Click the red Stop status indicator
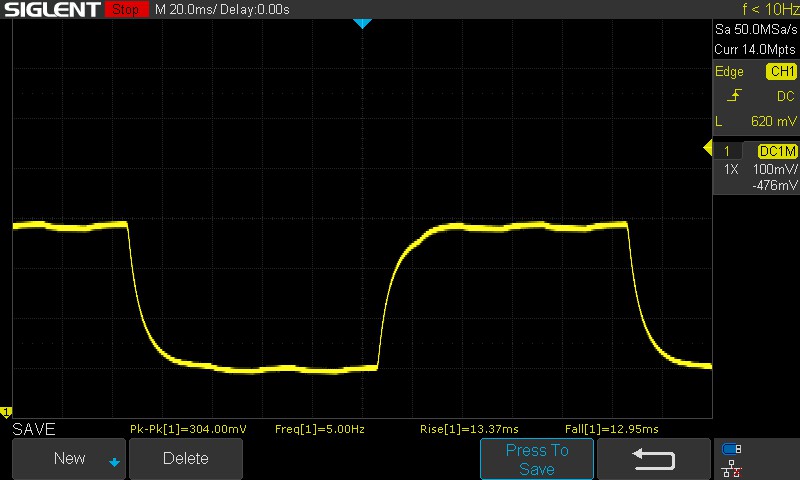 (x=127, y=9)
